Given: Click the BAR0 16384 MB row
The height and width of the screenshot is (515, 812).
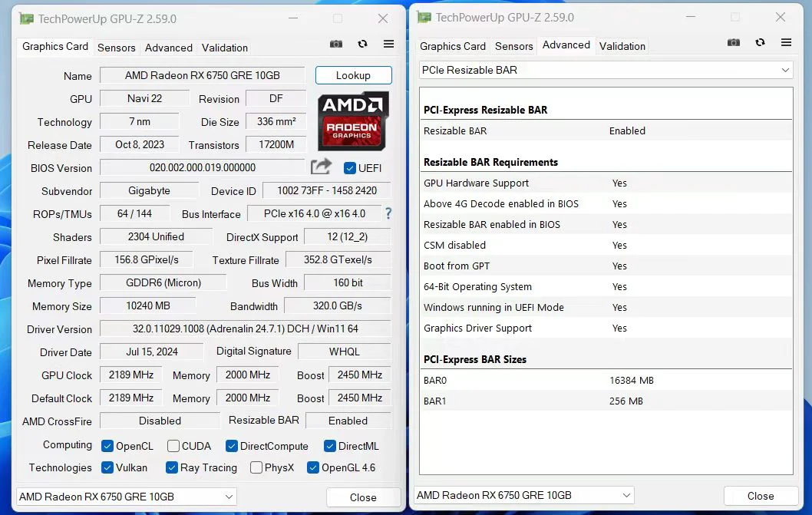Looking at the screenshot, I should (606, 380).
